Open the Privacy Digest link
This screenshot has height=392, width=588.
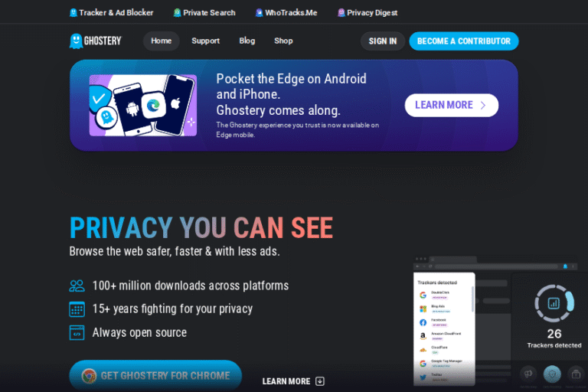tap(367, 13)
